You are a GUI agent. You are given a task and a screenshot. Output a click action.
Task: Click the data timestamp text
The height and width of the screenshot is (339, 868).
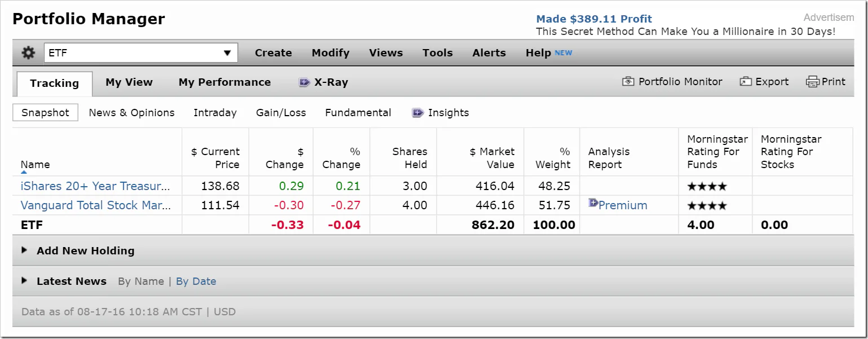coord(129,311)
